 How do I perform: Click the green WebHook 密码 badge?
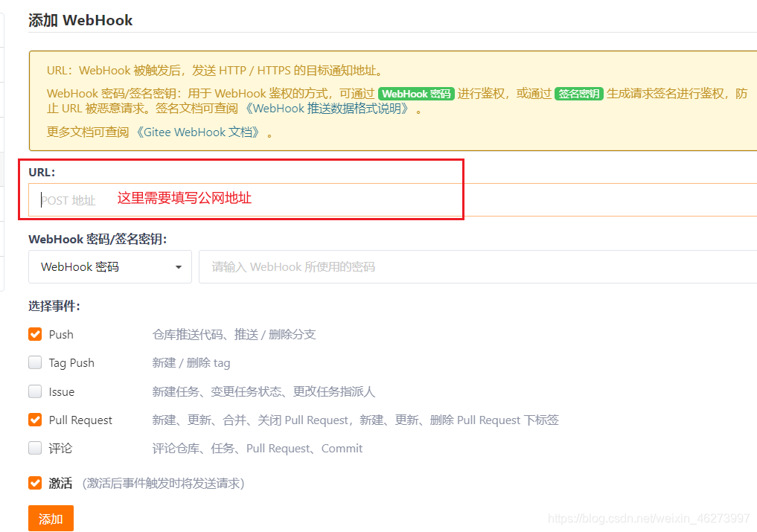pyautogui.click(x=416, y=94)
